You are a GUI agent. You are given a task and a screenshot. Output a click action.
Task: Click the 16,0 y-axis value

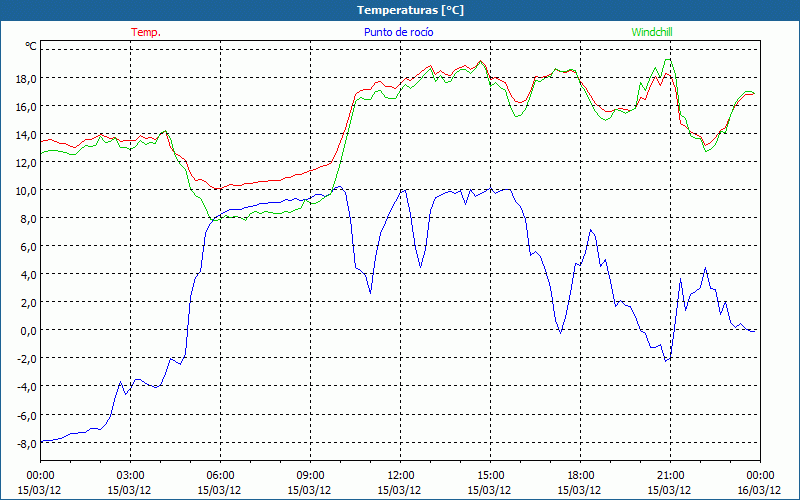[26, 107]
